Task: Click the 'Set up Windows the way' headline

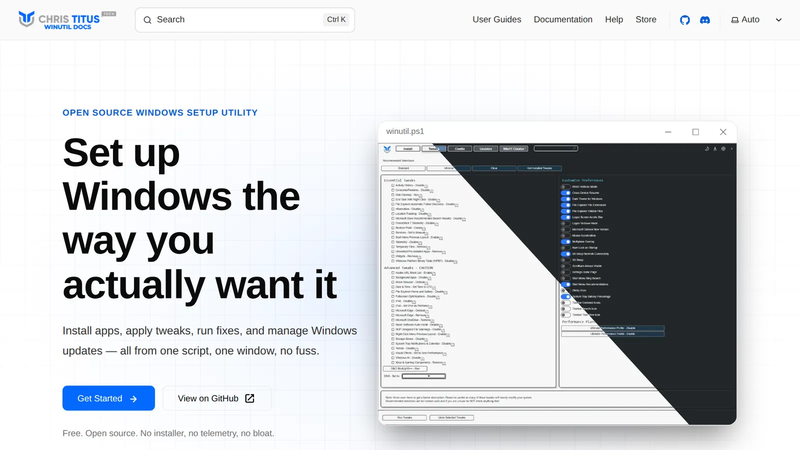Action: point(199,218)
